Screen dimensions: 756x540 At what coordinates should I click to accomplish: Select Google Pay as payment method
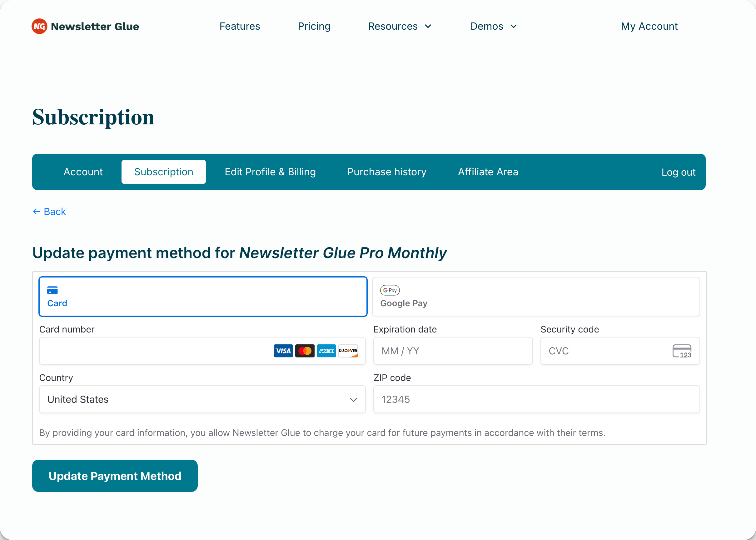point(536,297)
